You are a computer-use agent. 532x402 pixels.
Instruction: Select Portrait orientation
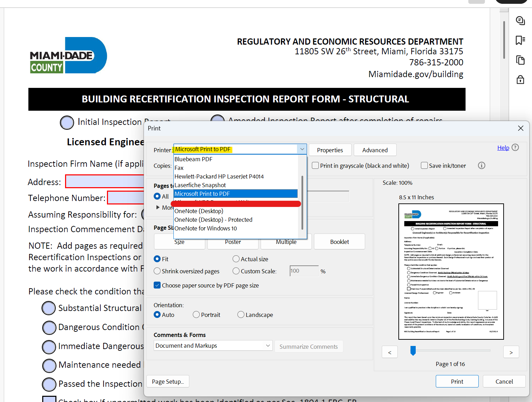pyautogui.click(x=196, y=314)
